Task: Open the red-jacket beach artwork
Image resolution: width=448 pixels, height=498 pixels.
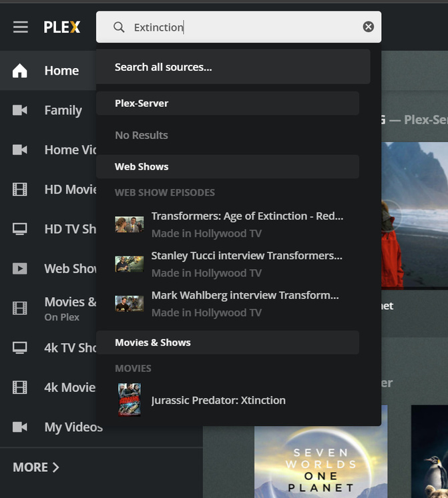Action: tap(415, 216)
